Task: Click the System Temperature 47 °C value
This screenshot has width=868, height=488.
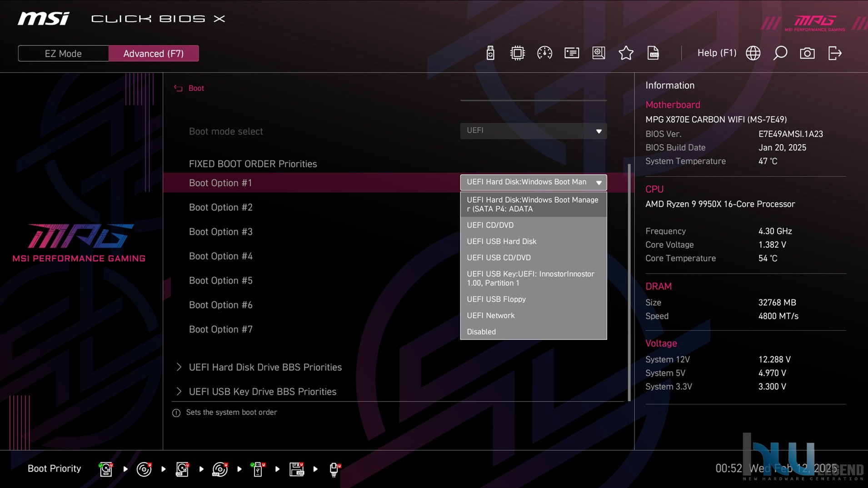Action: tap(768, 161)
